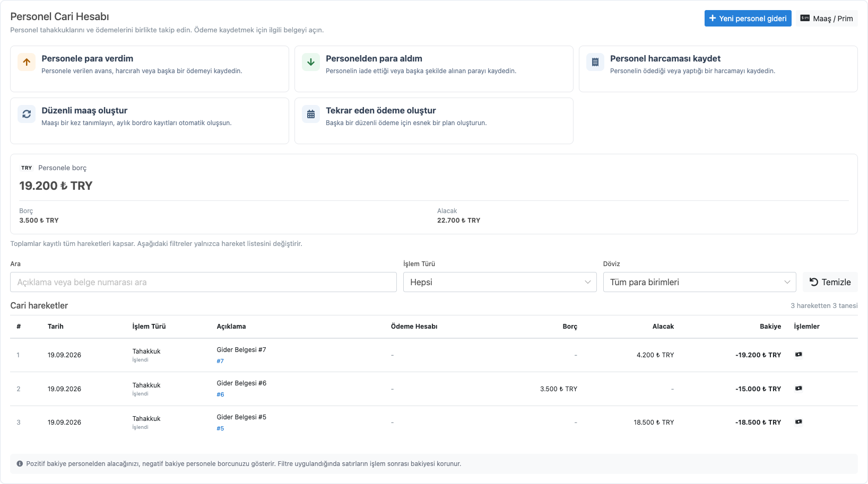The width and height of the screenshot is (868, 484).
Task: Reset filters with Temizle button
Action: (830, 282)
